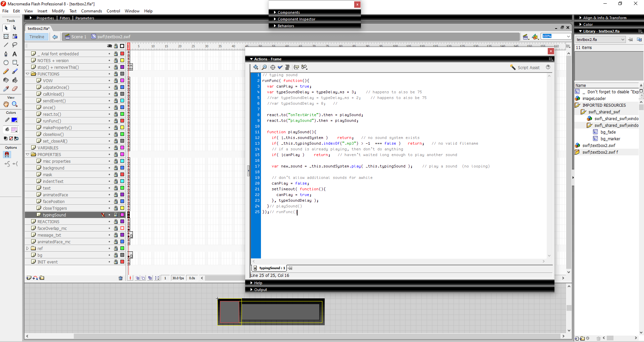Unlock the background layer
This screenshot has height=342, width=644.
pyautogui.click(x=116, y=168)
